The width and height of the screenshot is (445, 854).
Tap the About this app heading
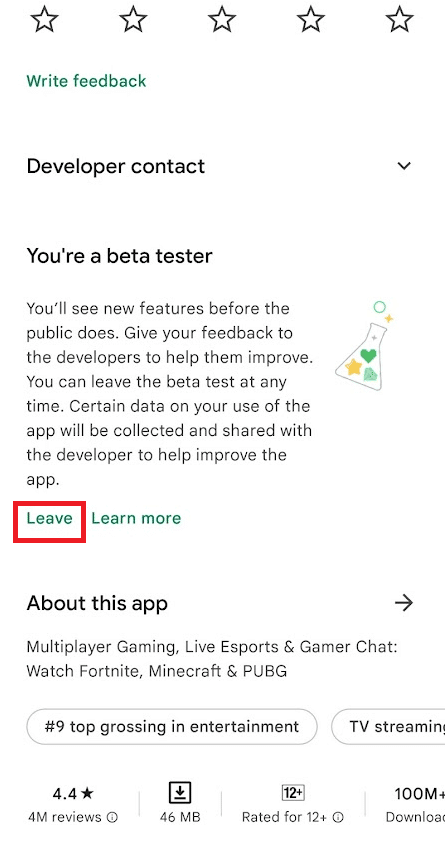pyautogui.click(x=97, y=603)
